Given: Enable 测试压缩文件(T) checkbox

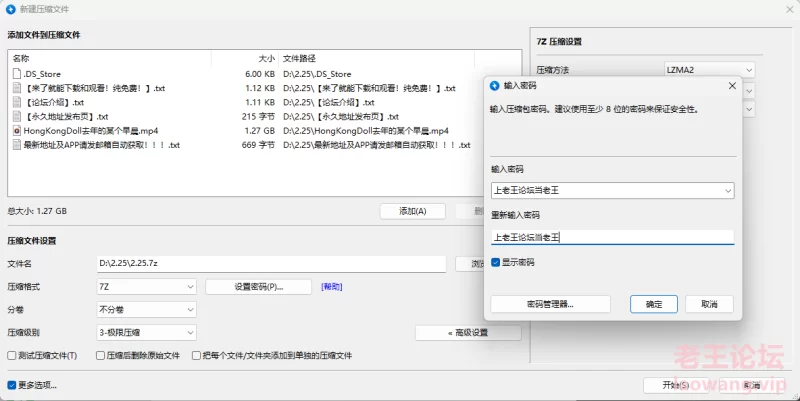Looking at the screenshot, I should click(11, 355).
